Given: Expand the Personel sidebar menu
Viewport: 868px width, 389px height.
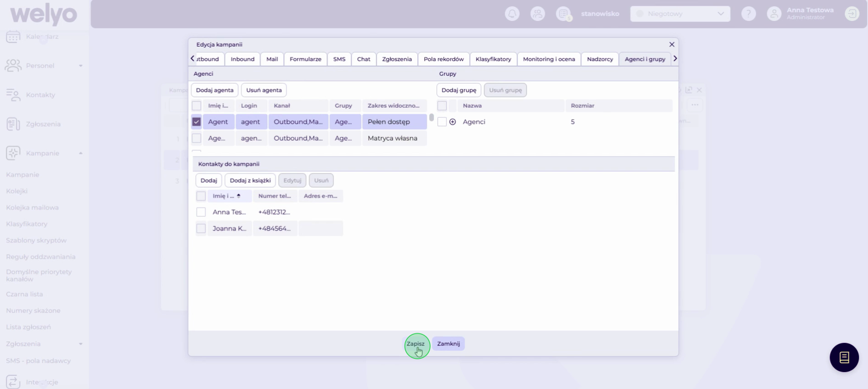Looking at the screenshot, I should (x=81, y=66).
